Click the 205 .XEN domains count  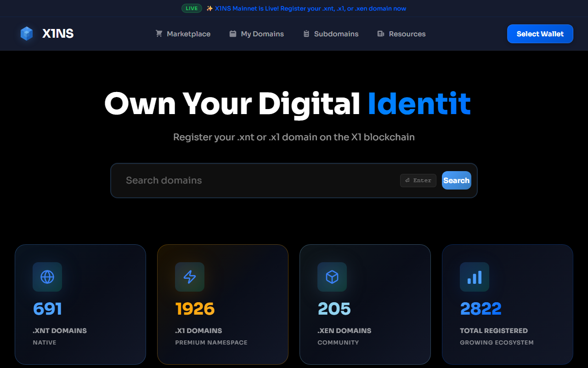click(334, 309)
